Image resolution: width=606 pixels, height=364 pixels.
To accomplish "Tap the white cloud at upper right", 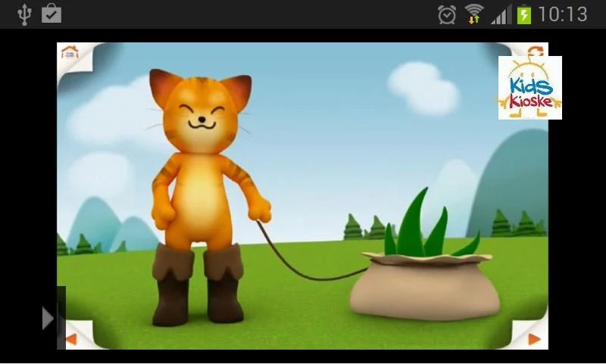I will [x=423, y=88].
